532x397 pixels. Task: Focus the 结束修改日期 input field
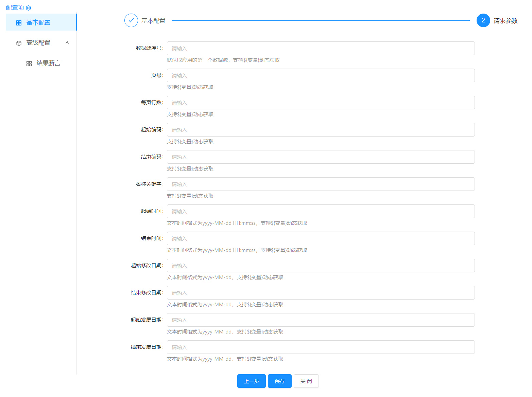(x=321, y=293)
